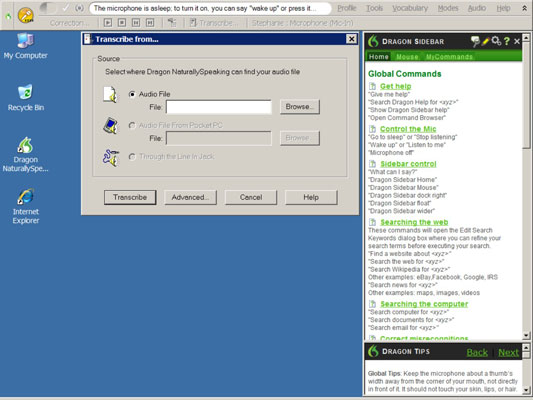The height and width of the screenshot is (400, 533).
Task: Switch to the MyCommands sidebar tab
Action: (x=449, y=57)
